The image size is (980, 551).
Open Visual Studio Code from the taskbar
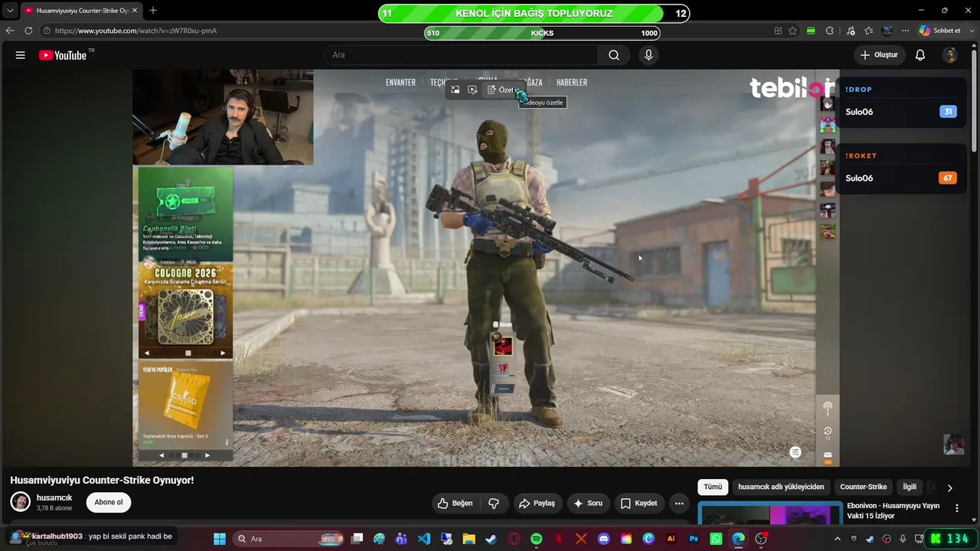[x=424, y=539]
